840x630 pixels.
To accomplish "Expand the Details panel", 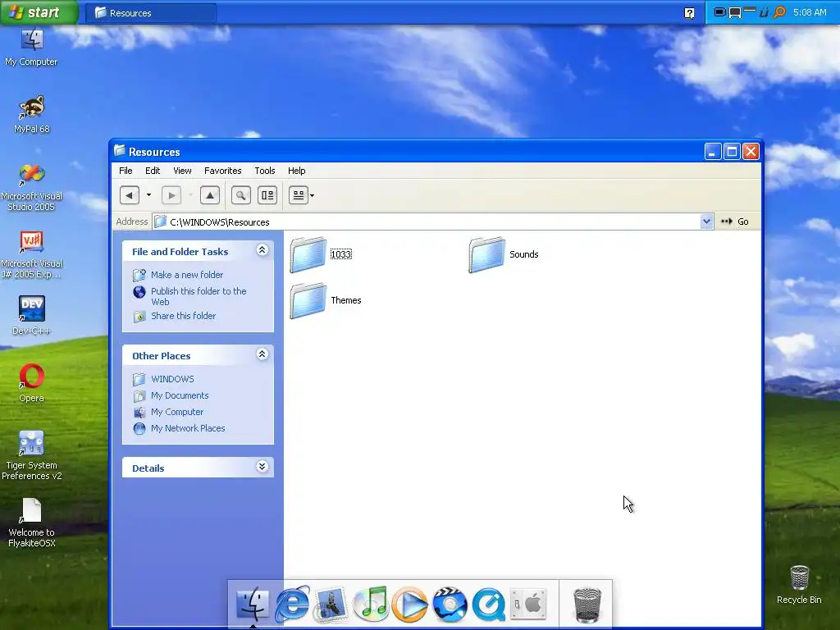I will pos(262,467).
